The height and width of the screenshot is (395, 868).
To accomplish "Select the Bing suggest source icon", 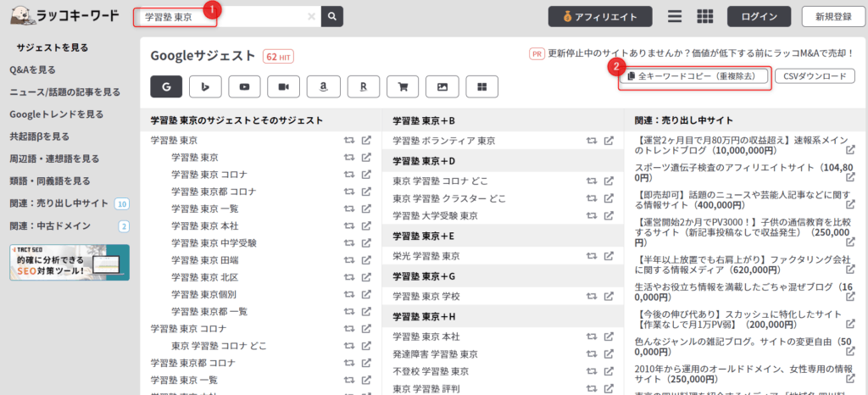I will pyautogui.click(x=205, y=86).
